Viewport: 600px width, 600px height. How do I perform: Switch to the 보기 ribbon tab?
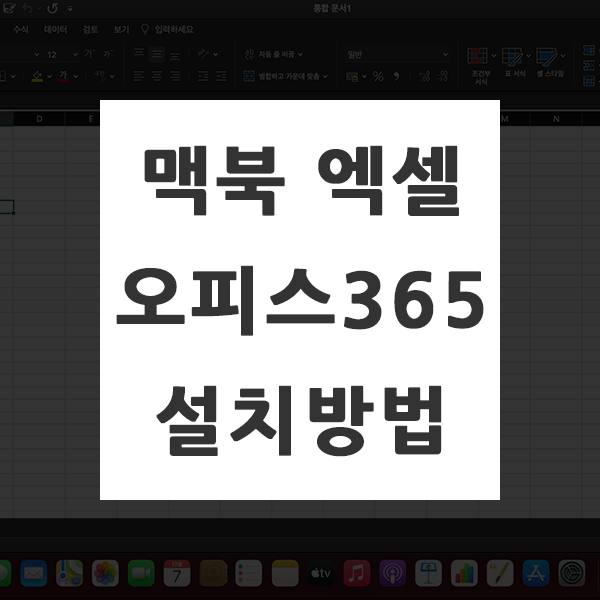[121, 29]
